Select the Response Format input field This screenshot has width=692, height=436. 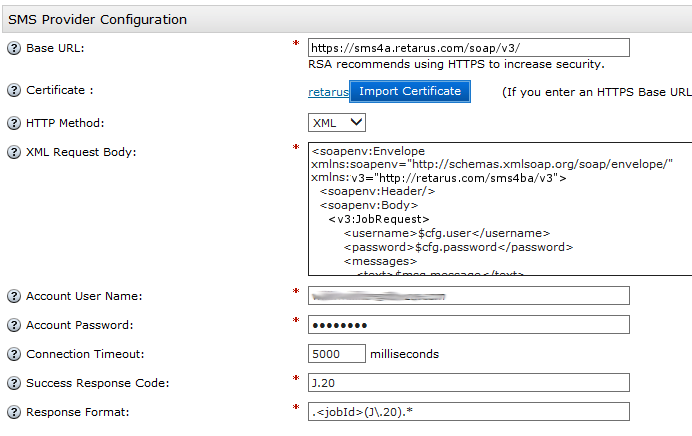tap(468, 412)
